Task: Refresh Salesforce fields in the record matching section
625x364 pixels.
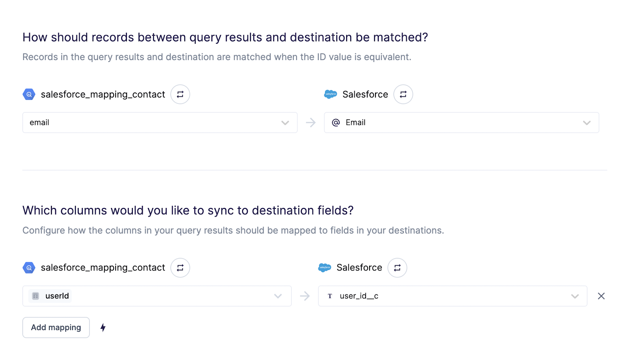Action: click(x=403, y=94)
